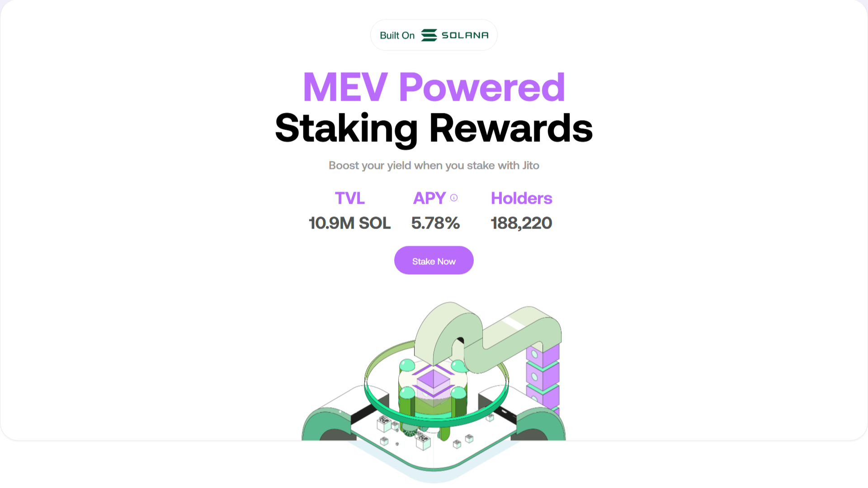Click the Solana logo icon

coord(429,35)
